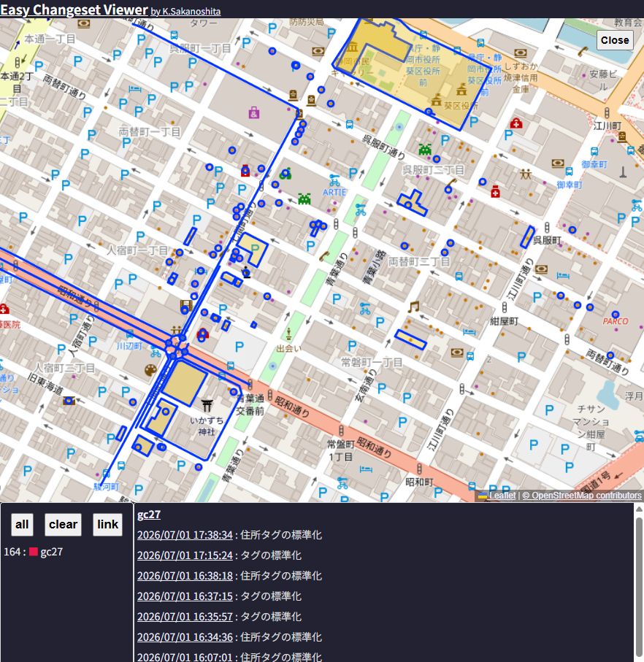Click the pink shop bag icon
The width and height of the screenshot is (644, 662).
[254, 112]
